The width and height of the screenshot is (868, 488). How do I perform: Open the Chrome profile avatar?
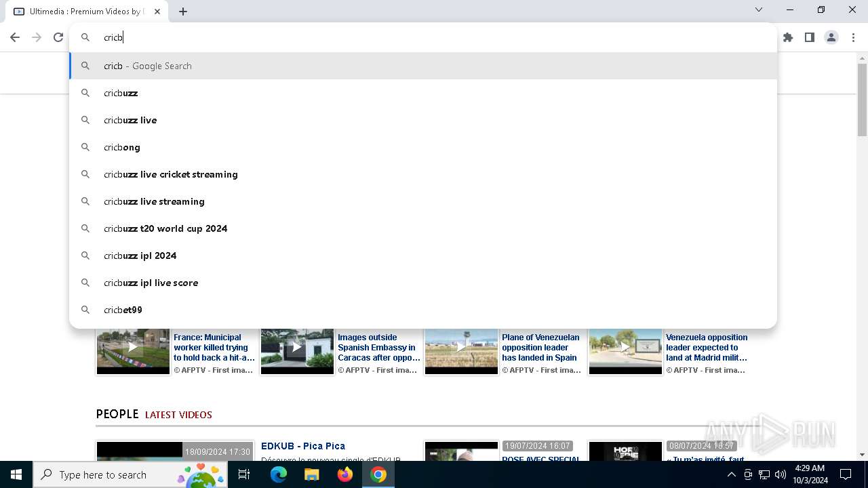click(831, 37)
